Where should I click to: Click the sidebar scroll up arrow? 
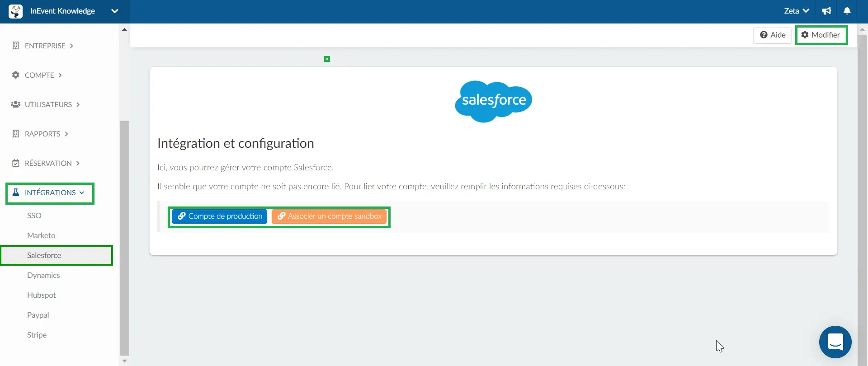click(124, 29)
